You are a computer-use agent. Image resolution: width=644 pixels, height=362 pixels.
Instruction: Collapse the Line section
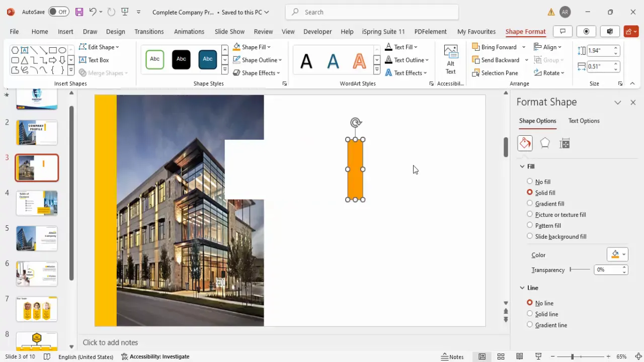522,288
